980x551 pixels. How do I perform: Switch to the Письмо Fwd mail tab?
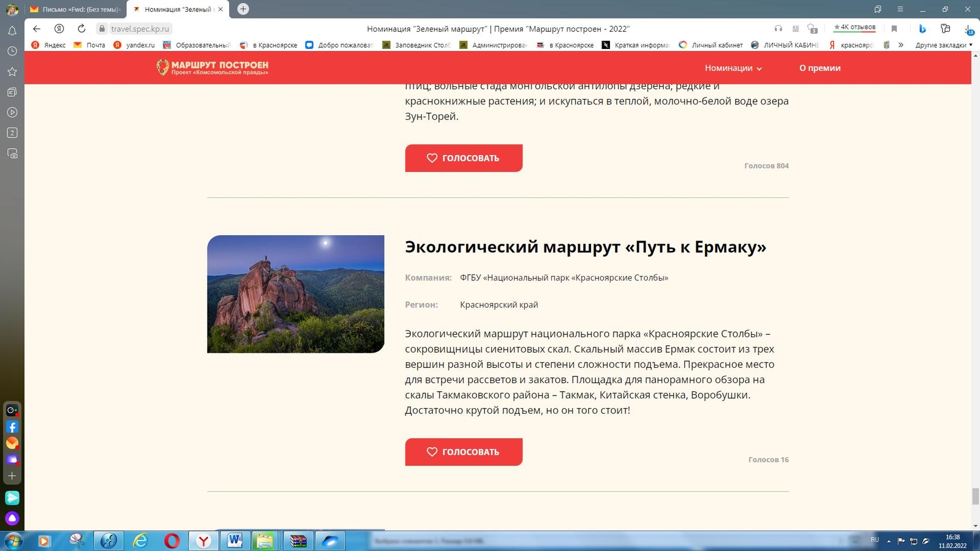point(75,9)
